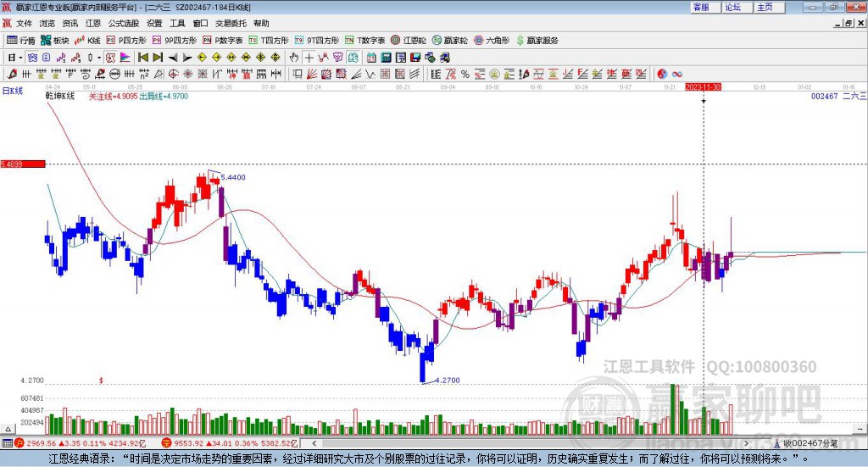
Task: Click scroll-left arrow on horizontal scrollbar
Action: (314, 443)
